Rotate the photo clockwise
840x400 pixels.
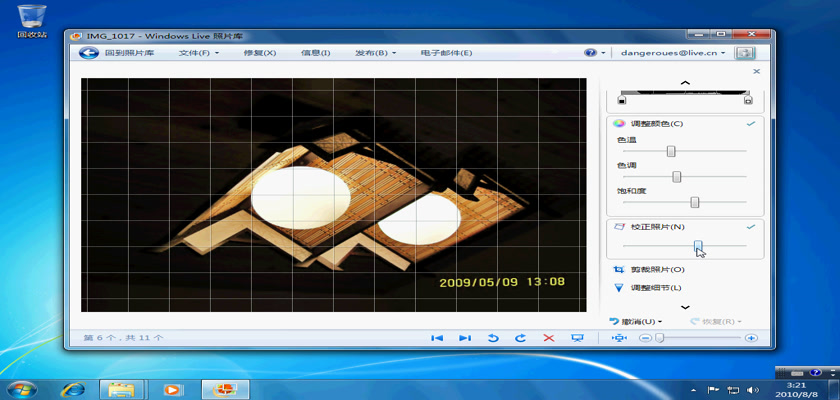(520, 338)
